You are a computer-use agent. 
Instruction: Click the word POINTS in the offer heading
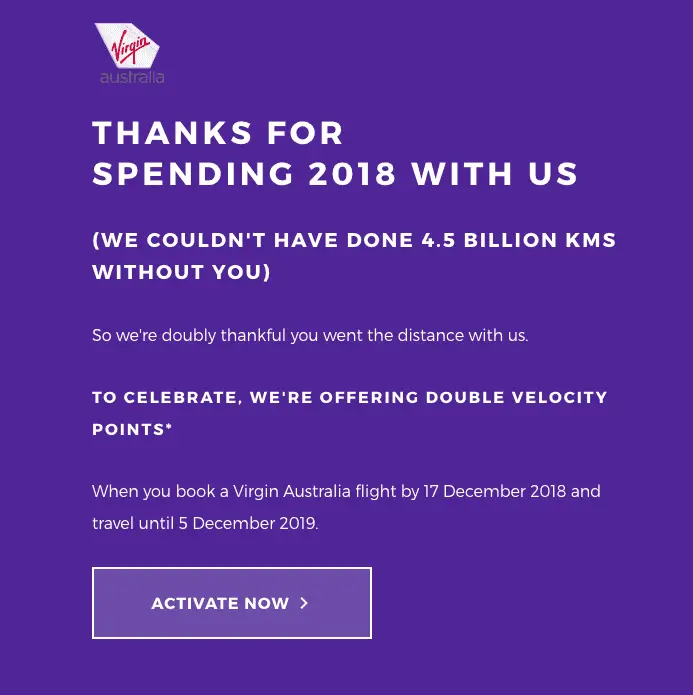point(129,429)
